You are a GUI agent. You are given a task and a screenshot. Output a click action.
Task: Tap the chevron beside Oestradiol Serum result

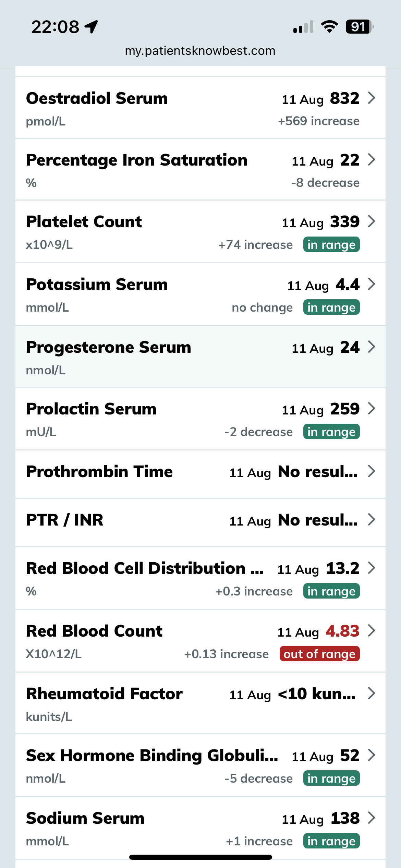pos(372,98)
